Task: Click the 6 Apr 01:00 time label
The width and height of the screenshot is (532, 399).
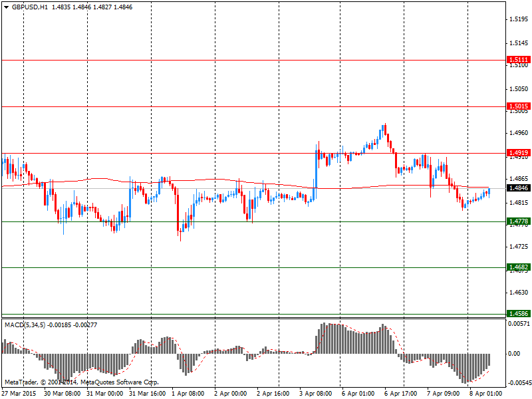Action: [358, 394]
